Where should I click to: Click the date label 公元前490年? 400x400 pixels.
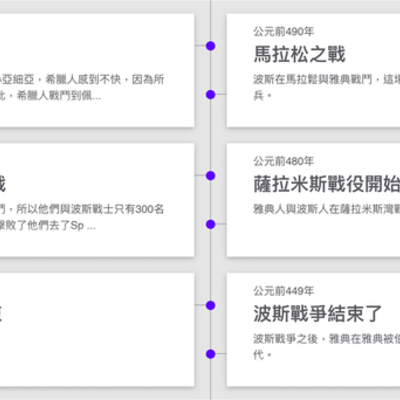click(284, 32)
